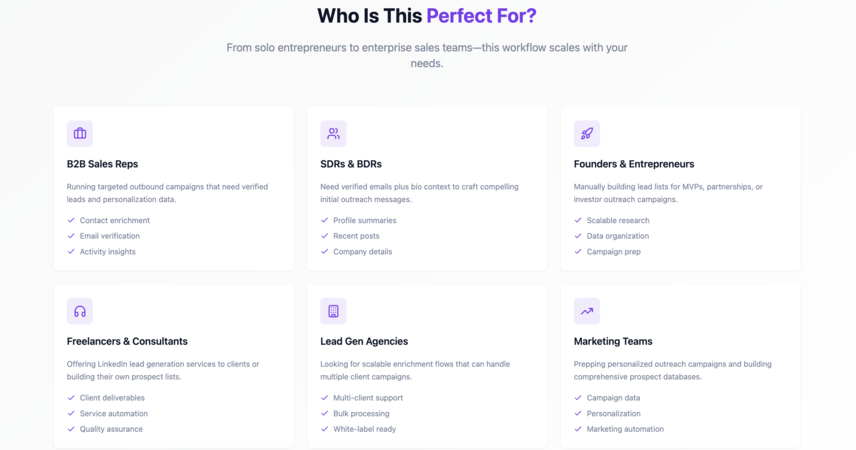Click the checkmark next to Contact enrichment

pyautogui.click(x=71, y=220)
